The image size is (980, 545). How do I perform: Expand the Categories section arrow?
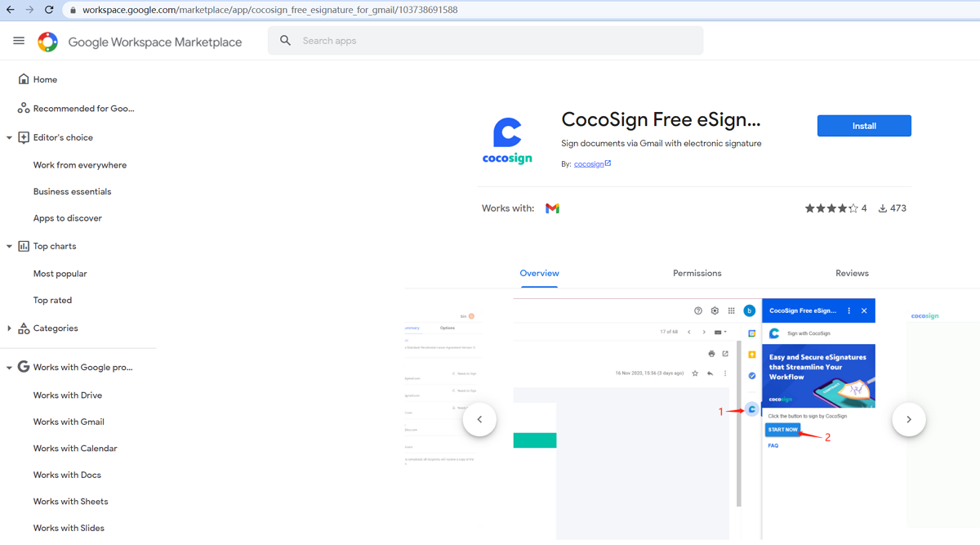(9, 328)
